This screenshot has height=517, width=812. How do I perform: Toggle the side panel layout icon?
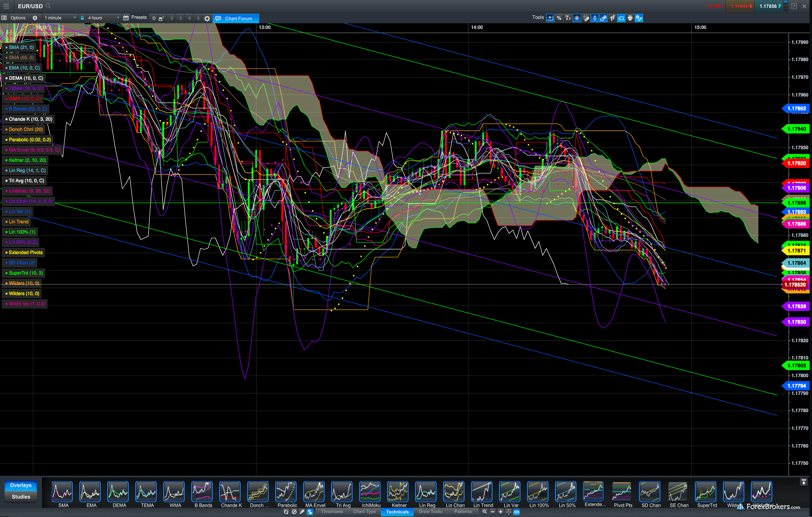coord(4,18)
